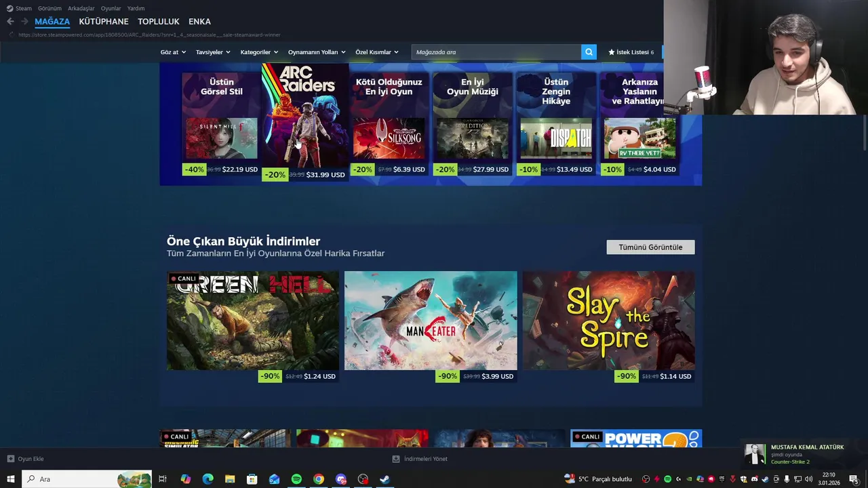Click the Windows Ara search box
The height and width of the screenshot is (488, 868).
88,479
